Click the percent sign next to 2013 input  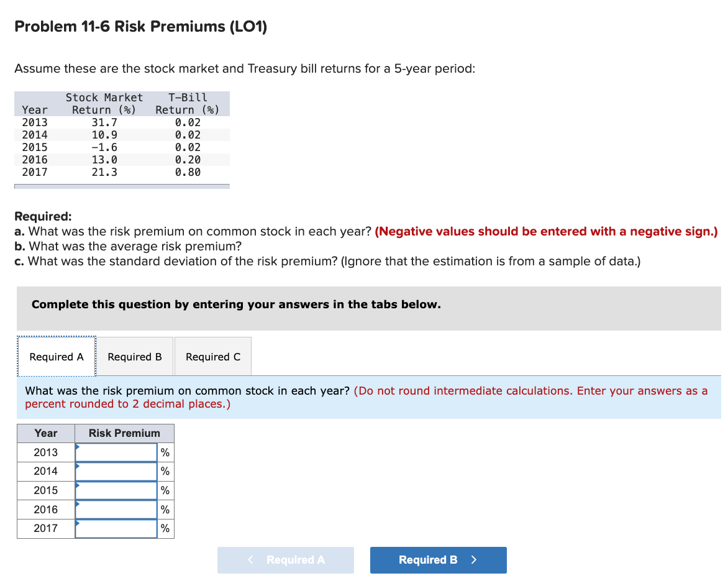(165, 452)
